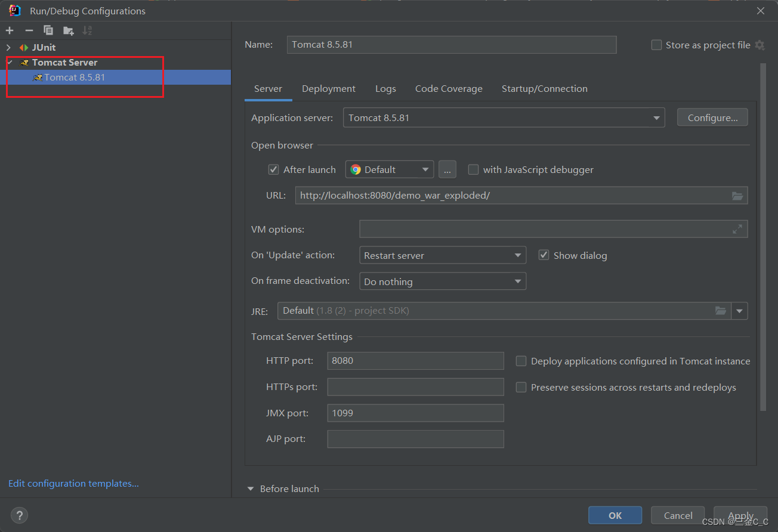This screenshot has height=532, width=778.
Task: Switch to the Deployment tab
Action: click(329, 88)
